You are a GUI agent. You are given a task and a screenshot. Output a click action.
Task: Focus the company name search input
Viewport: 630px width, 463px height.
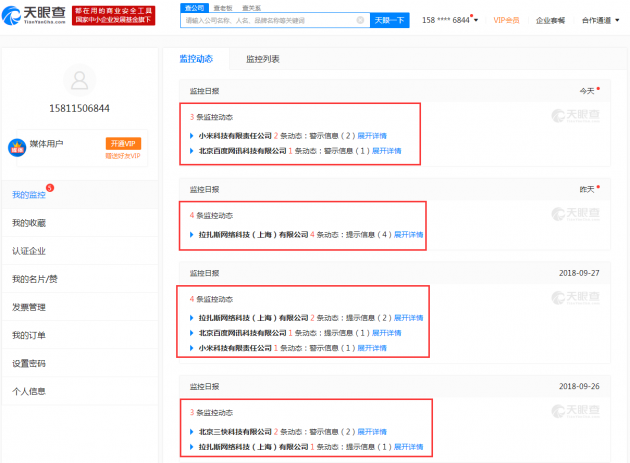click(x=275, y=20)
